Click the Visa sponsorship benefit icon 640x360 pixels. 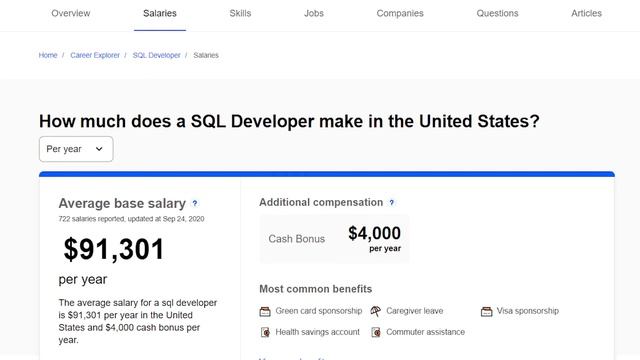(487, 311)
